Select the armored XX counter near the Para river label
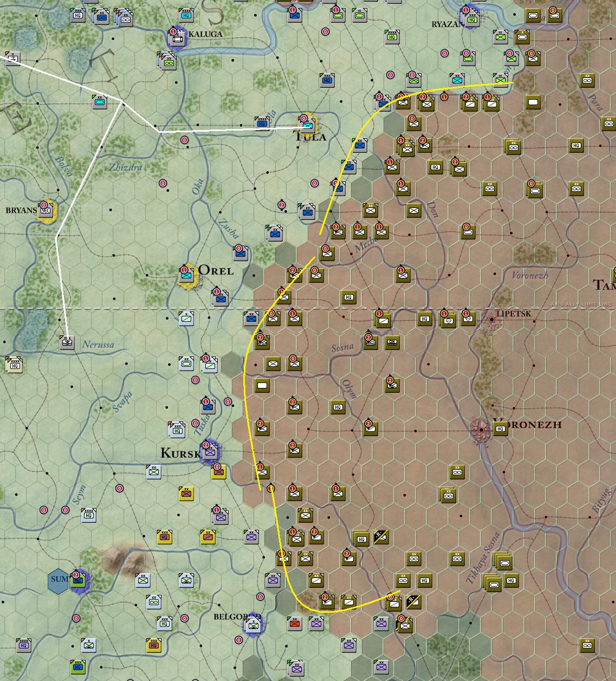Viewport: 616px width, 681px height. point(587,80)
